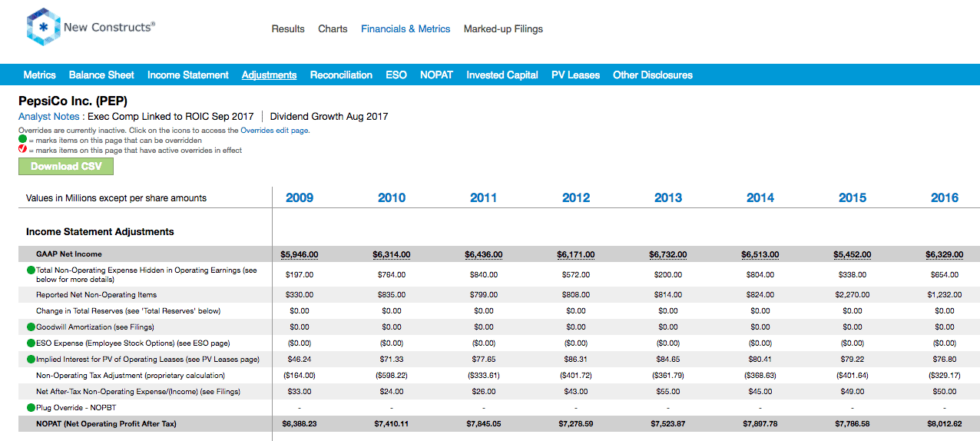The width and height of the screenshot is (980, 441).
Task: Click the green legend dot for overridable items
Action: pyautogui.click(x=22, y=140)
